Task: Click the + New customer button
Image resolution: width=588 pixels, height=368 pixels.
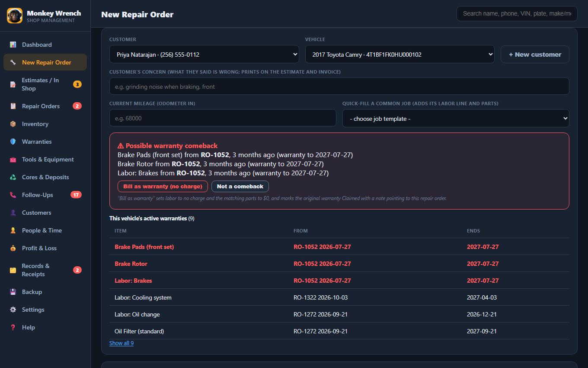Action: click(535, 55)
